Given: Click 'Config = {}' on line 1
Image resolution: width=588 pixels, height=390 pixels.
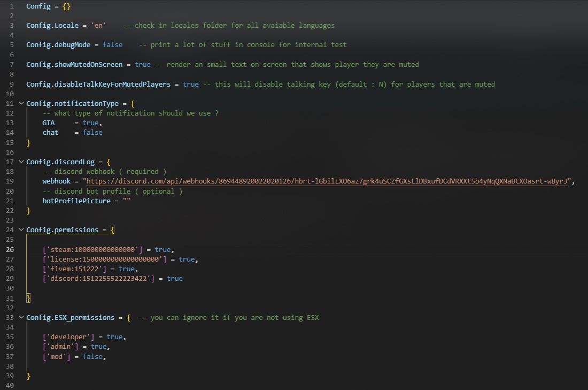Looking at the screenshot, I should click(x=48, y=6).
